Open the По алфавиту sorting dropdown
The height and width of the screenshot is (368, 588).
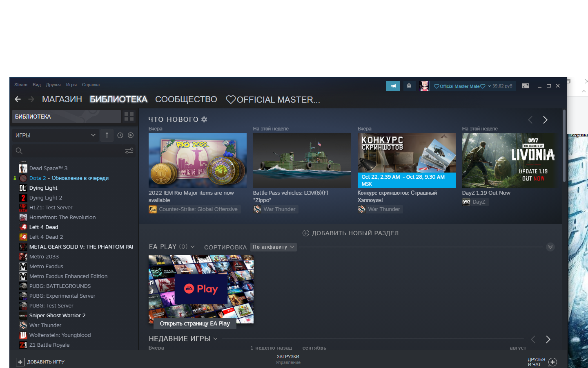(274, 247)
